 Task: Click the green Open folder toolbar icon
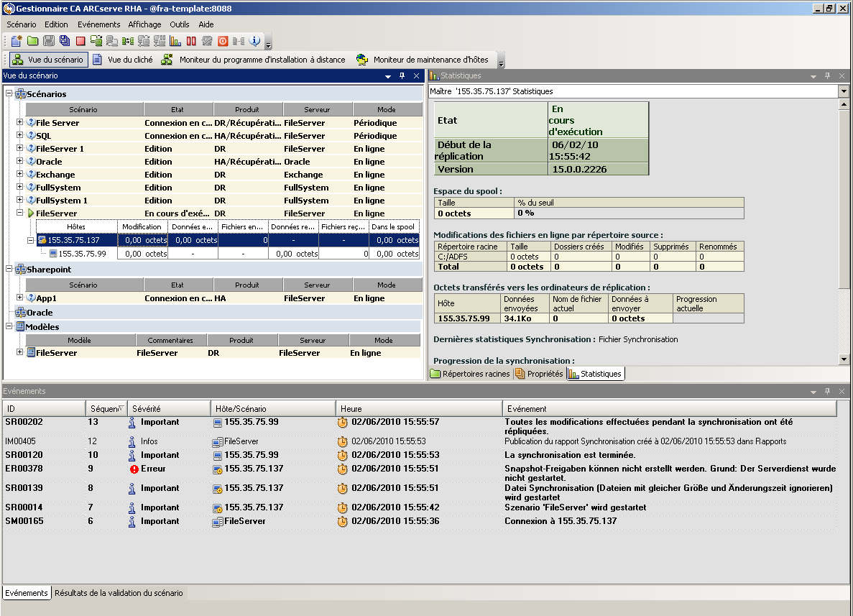point(32,41)
